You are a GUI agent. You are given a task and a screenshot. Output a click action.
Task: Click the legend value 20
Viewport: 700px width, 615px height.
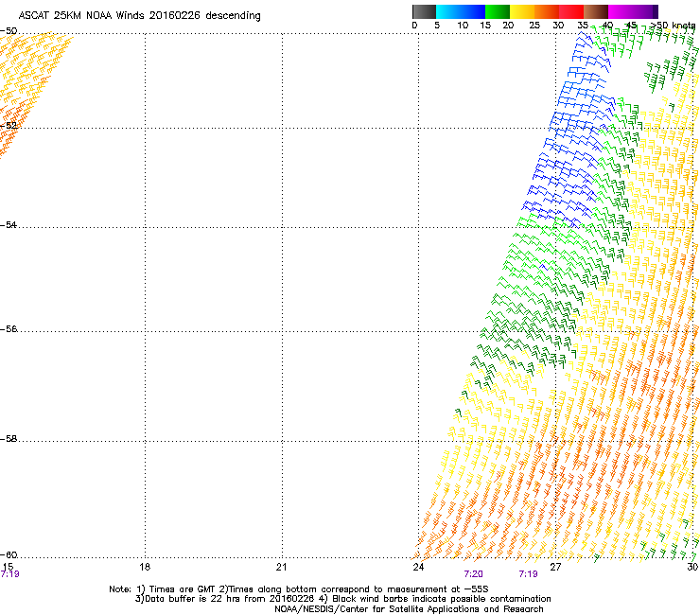click(508, 26)
